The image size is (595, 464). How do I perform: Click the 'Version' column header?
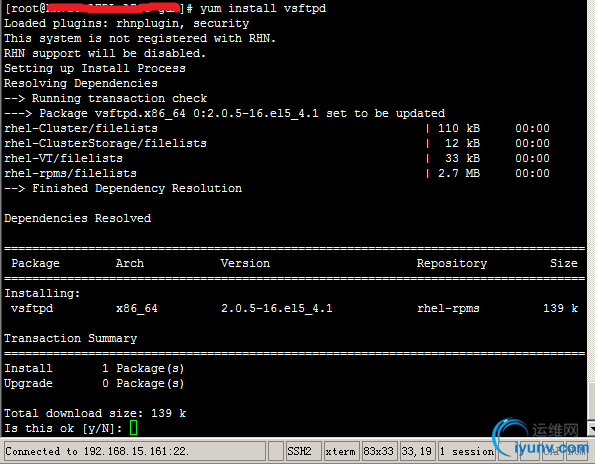point(245,263)
